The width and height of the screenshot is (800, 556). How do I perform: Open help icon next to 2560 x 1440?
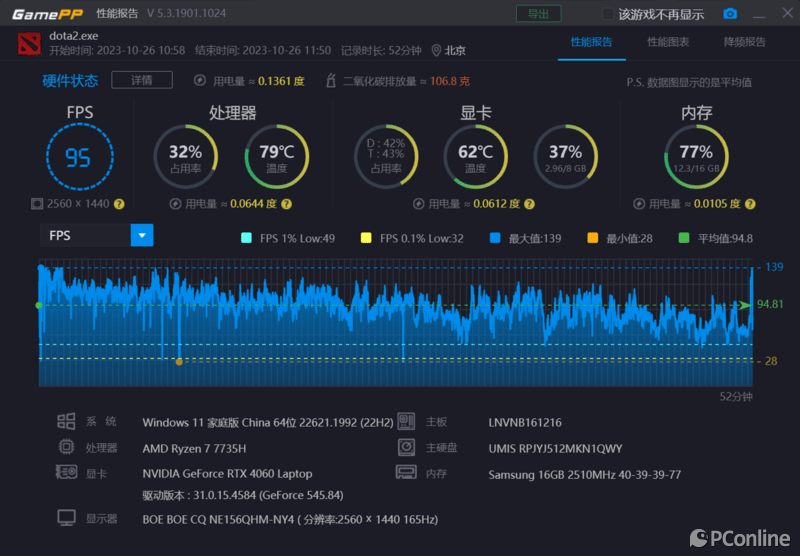click(x=119, y=205)
